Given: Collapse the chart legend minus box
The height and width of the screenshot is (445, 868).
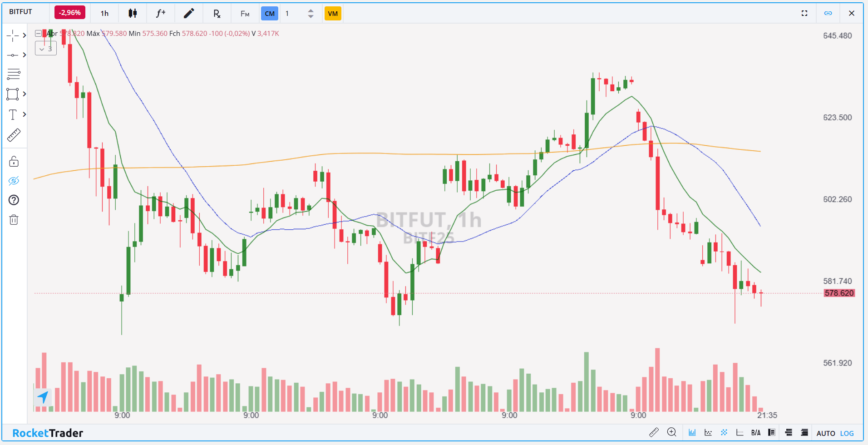Looking at the screenshot, I should point(38,33).
